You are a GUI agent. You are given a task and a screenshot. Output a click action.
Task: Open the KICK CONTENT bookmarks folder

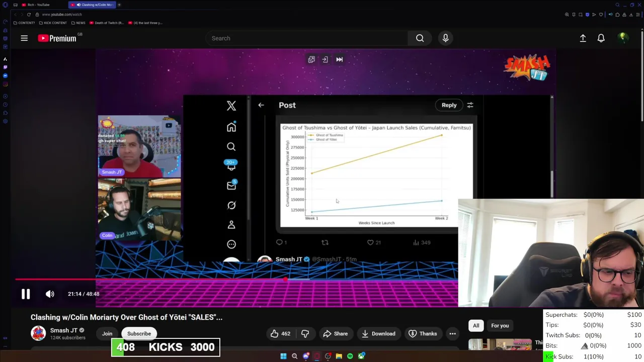52,23
